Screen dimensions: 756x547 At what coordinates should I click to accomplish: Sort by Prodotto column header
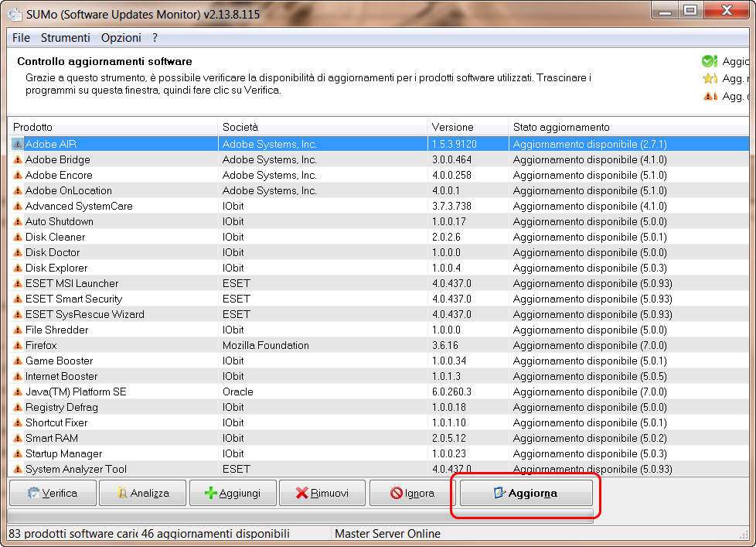tap(114, 127)
